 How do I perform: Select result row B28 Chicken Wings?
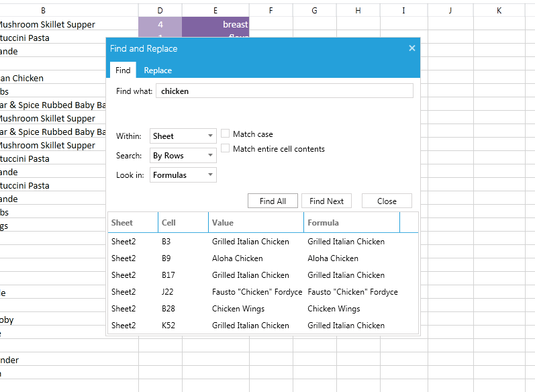point(263,308)
